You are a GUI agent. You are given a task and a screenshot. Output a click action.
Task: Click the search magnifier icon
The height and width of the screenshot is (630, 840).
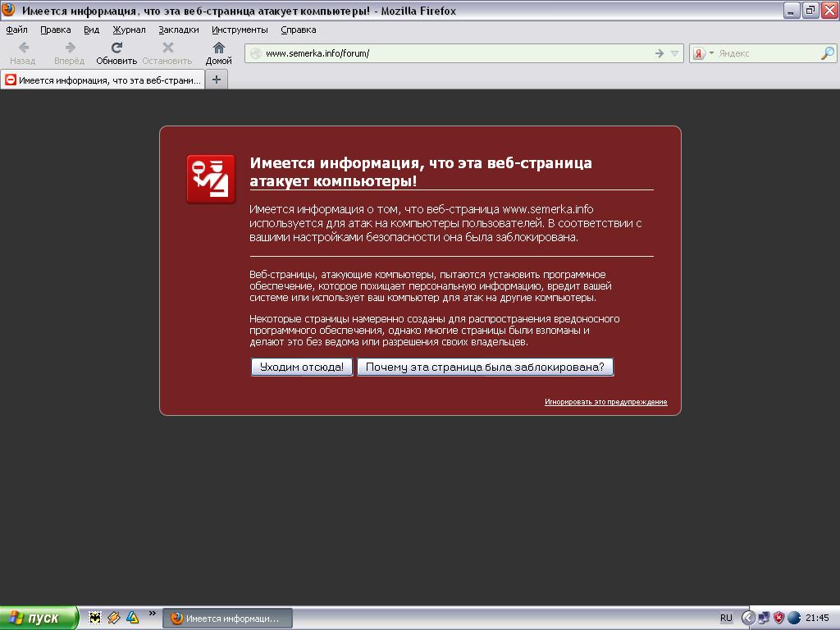tap(827, 53)
